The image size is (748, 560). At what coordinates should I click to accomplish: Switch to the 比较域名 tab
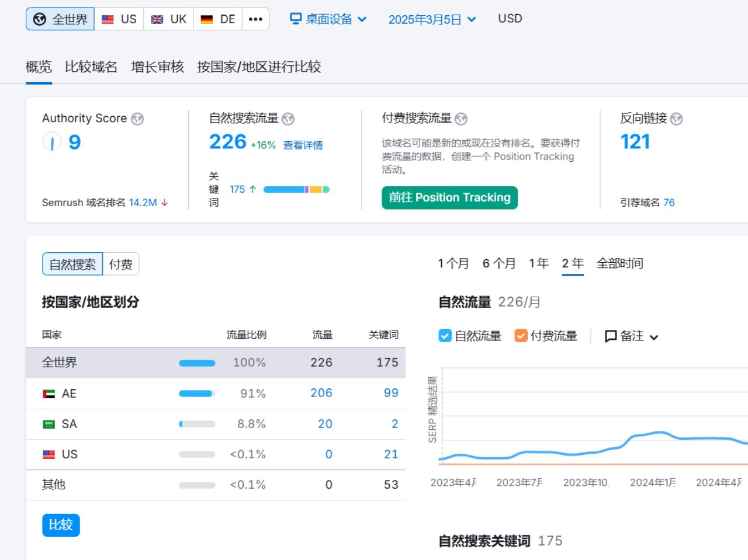91,67
